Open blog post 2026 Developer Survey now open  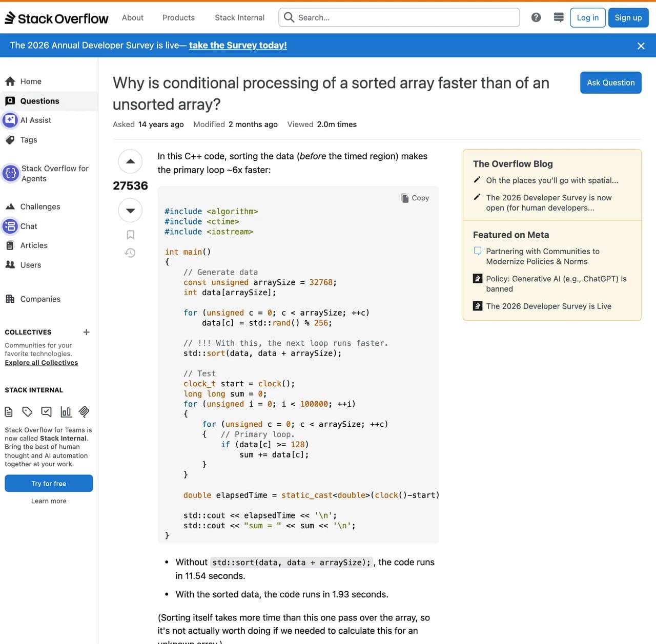click(548, 203)
